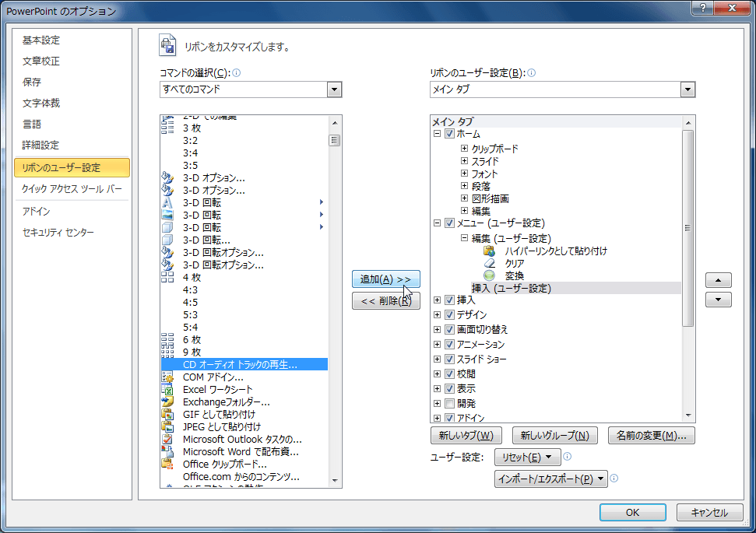Toggle the 画面切り替え checkbox

point(449,330)
